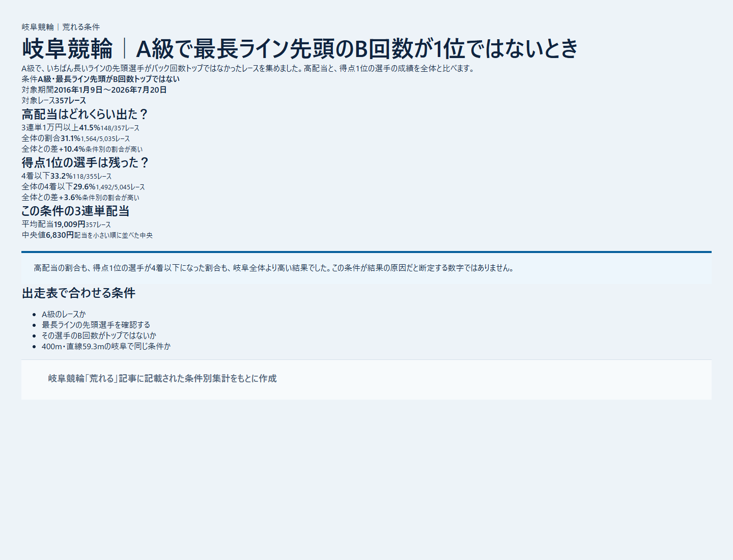
Task: Click the 1,492/5,045レース count
Action: 120,187
